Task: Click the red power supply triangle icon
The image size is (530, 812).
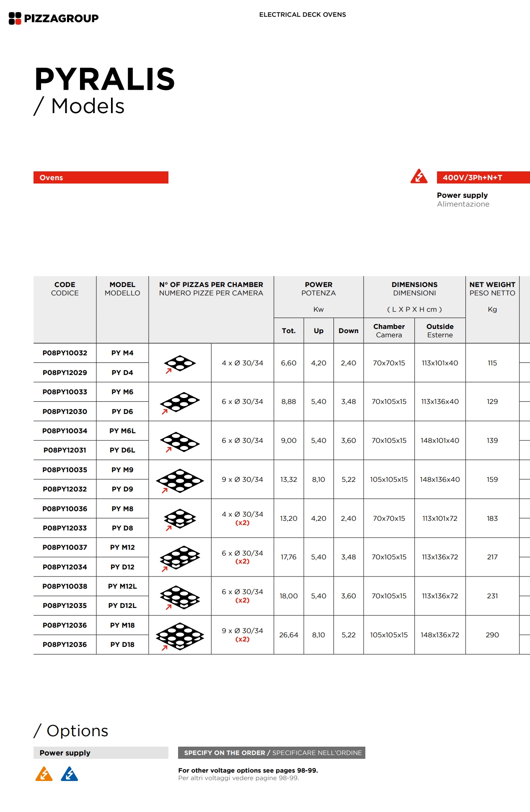Action: click(x=419, y=176)
